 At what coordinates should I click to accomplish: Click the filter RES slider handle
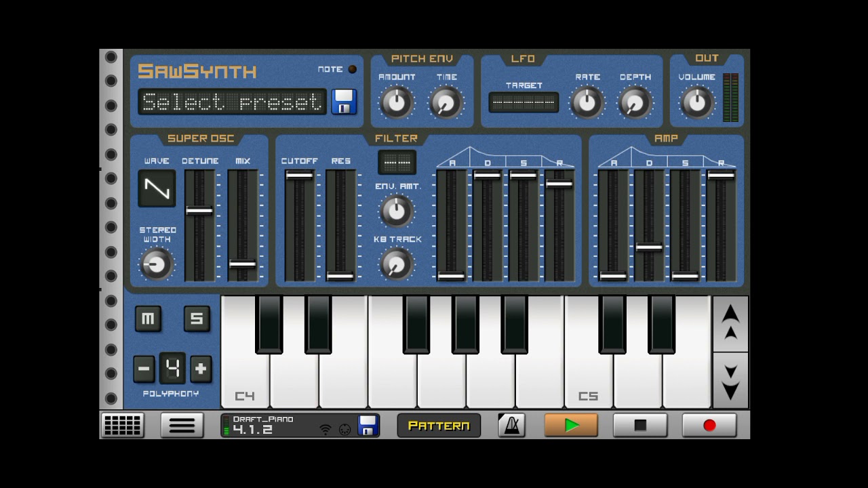click(x=340, y=276)
